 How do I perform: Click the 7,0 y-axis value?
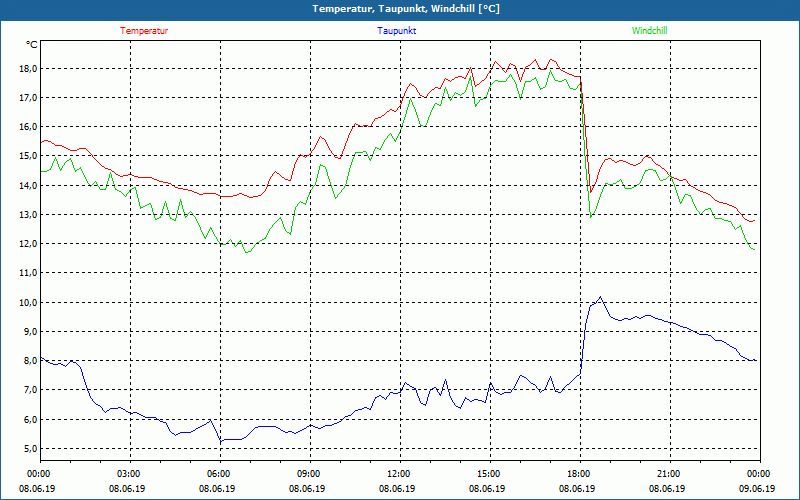[x=31, y=390]
